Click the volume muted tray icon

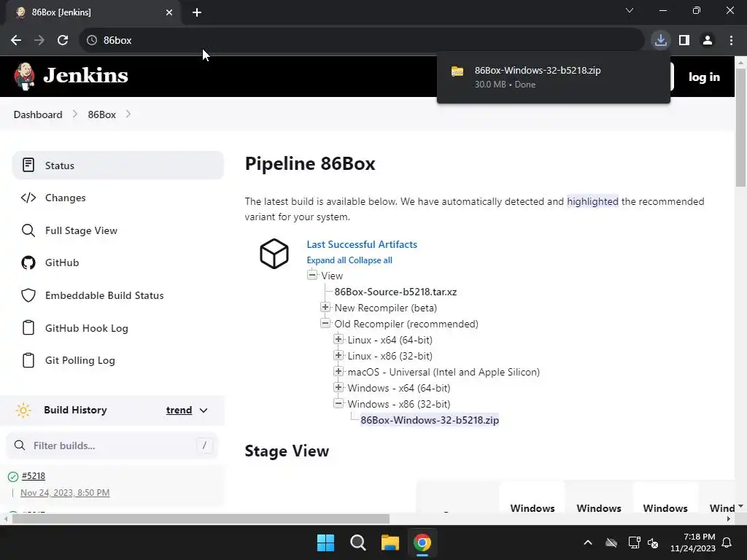click(653, 542)
